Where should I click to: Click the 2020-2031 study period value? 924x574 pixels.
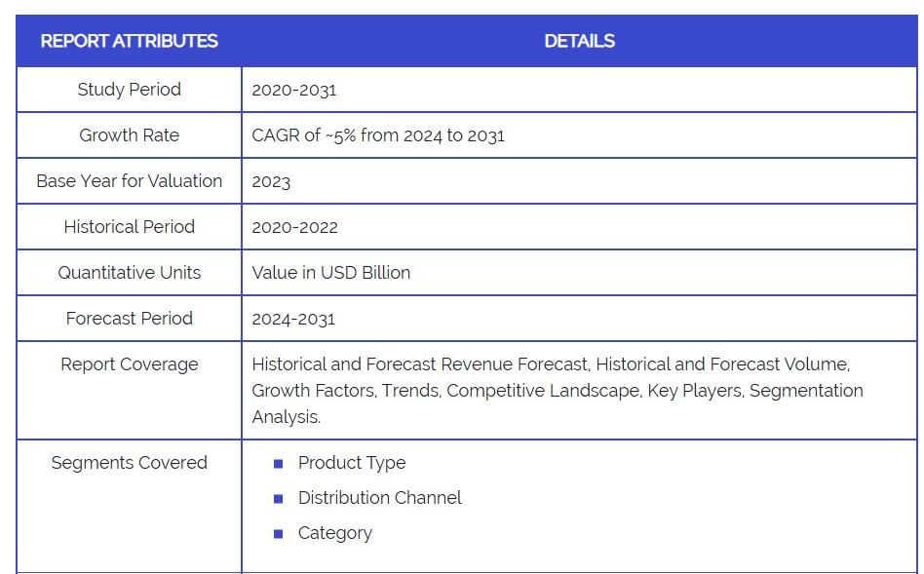294,90
